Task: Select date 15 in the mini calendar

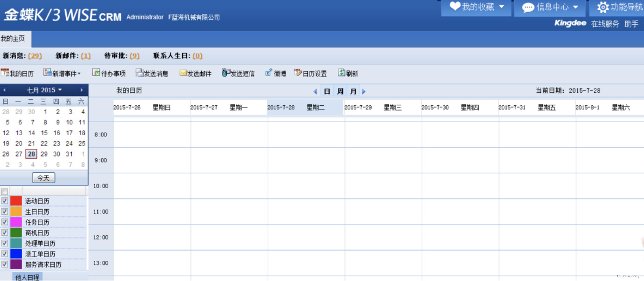Action: pyautogui.click(x=44, y=133)
